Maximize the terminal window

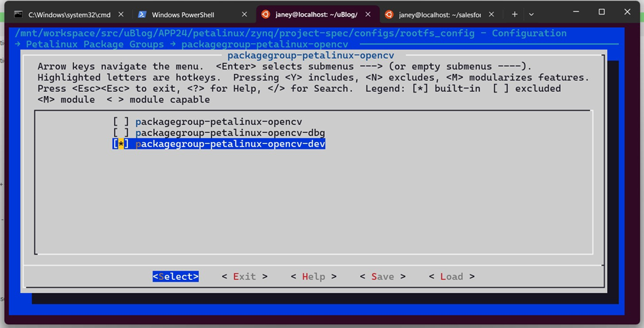[602, 12]
